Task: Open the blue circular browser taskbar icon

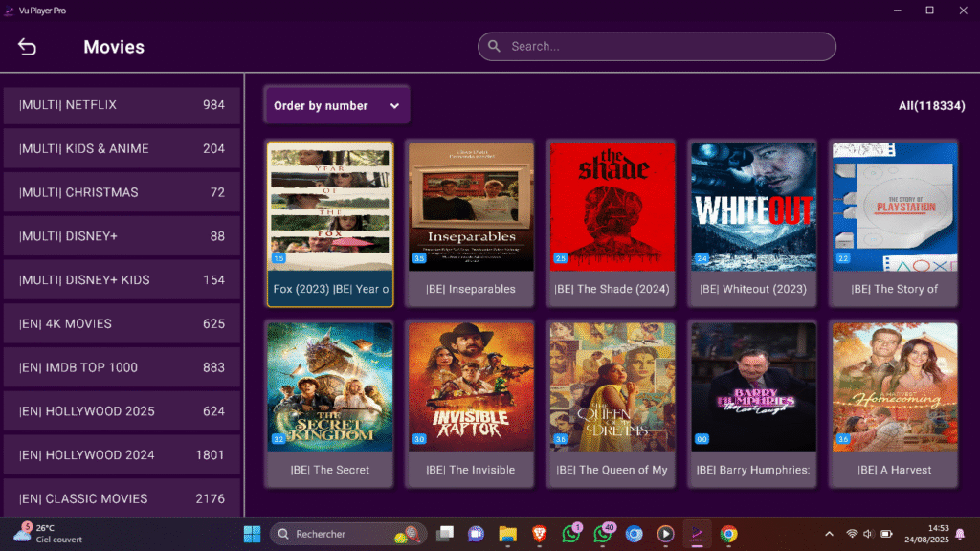Action: (x=635, y=534)
